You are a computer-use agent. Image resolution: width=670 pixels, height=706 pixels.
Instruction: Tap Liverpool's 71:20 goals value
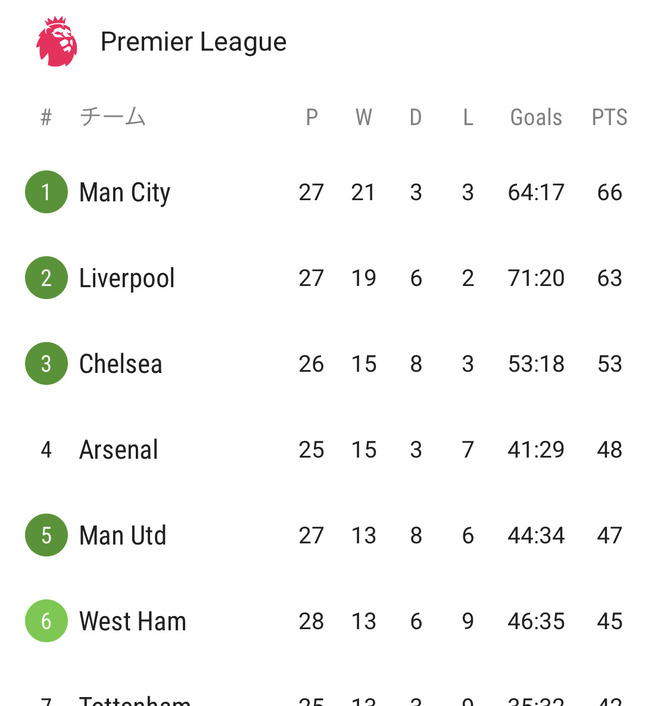pyautogui.click(x=536, y=278)
